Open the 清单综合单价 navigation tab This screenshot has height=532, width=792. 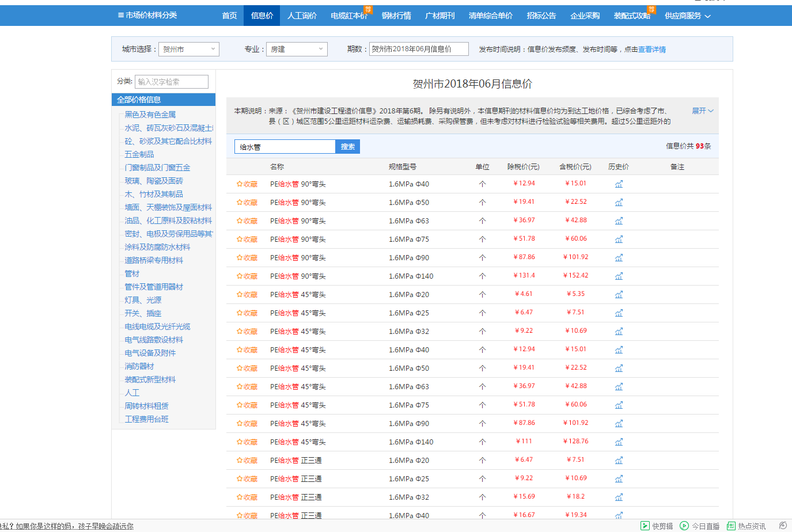pos(490,16)
